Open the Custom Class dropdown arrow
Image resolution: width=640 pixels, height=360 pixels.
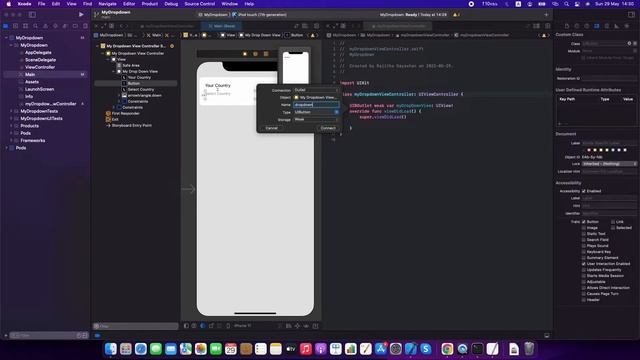click(x=635, y=43)
